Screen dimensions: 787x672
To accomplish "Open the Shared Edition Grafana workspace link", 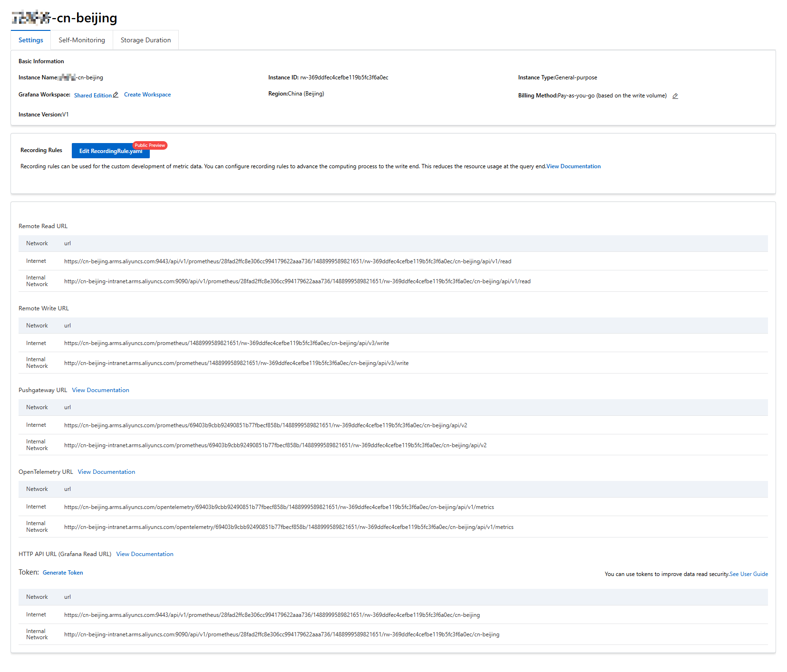I will pos(93,96).
